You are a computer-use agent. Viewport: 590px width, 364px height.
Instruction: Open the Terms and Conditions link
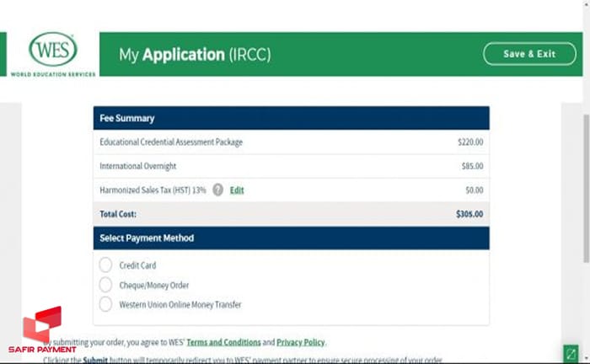(223, 342)
